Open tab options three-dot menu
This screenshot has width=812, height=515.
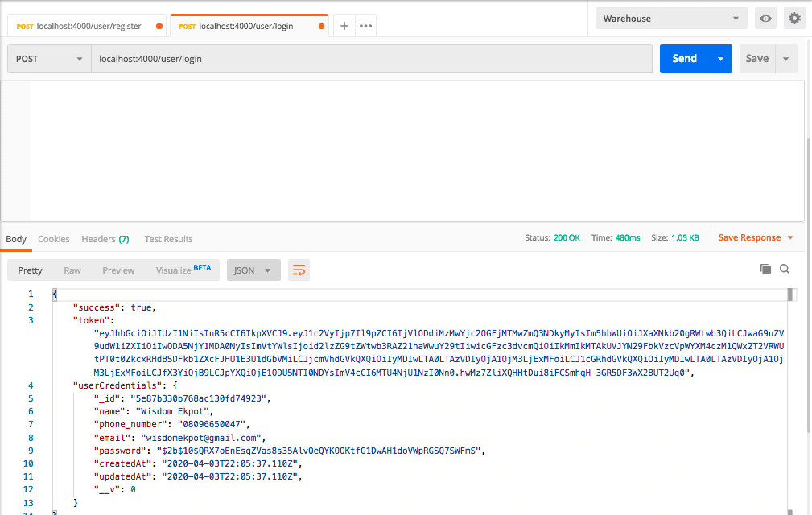(365, 26)
